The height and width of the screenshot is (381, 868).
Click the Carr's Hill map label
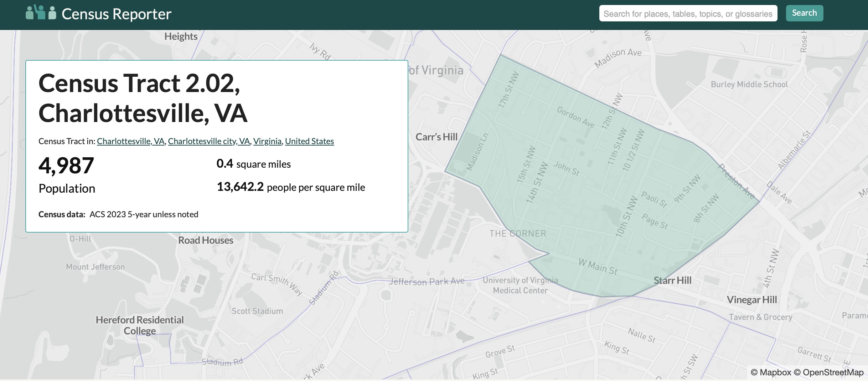pyautogui.click(x=436, y=137)
